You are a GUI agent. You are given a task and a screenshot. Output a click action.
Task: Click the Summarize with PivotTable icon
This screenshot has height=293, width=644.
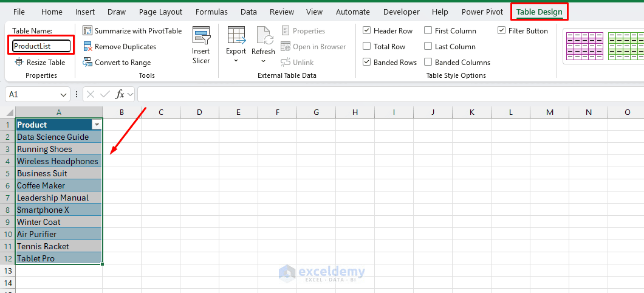tap(87, 31)
